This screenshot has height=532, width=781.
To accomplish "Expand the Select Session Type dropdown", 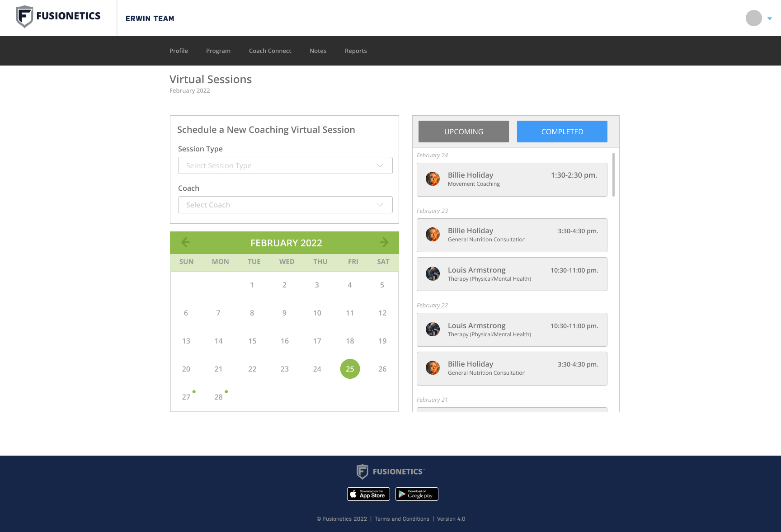I will coord(285,165).
